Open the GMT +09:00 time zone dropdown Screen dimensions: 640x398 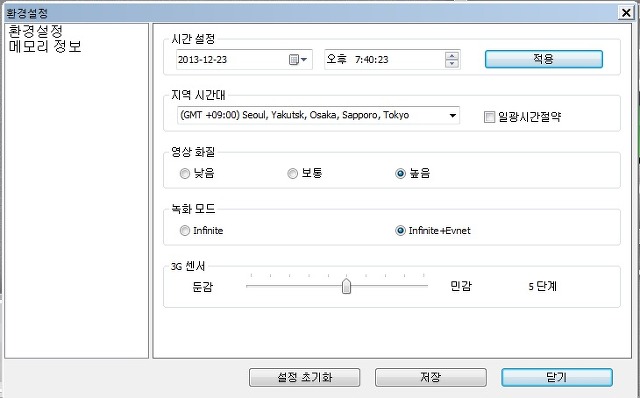tap(318, 115)
